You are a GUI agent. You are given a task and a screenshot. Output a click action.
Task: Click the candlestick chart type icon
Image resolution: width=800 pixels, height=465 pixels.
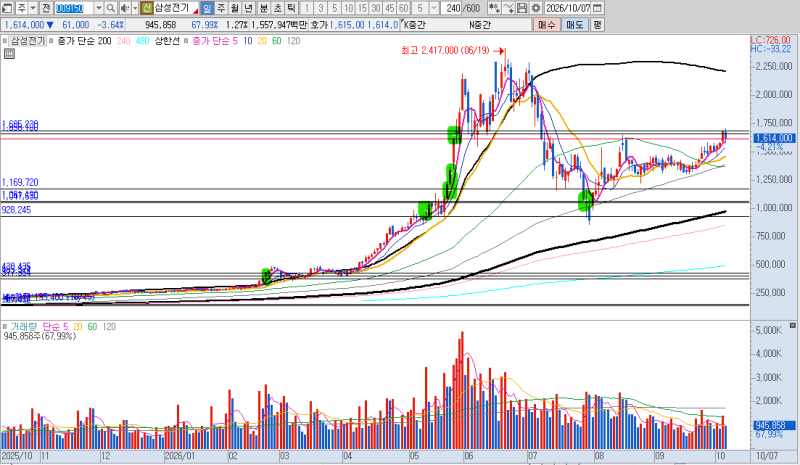[x=493, y=8]
